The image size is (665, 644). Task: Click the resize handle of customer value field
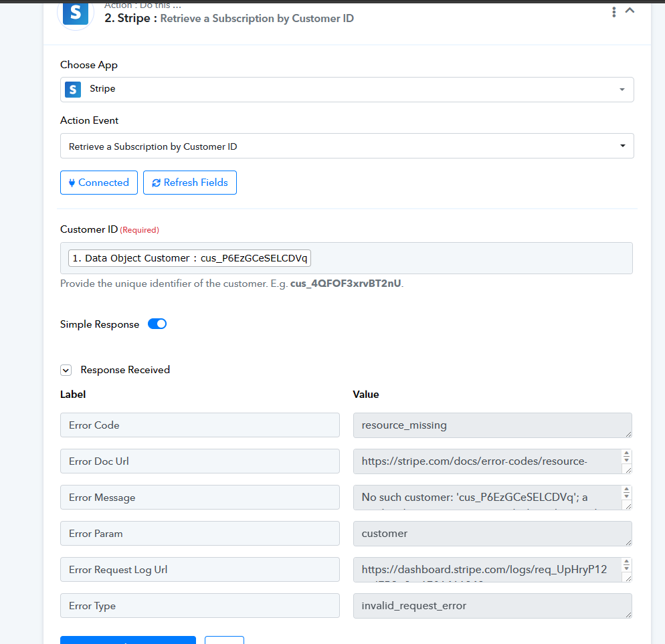(x=628, y=542)
